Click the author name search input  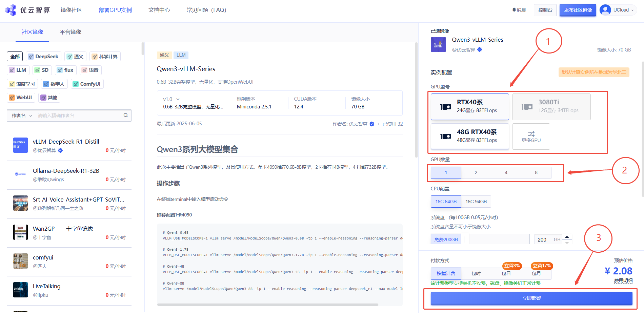[80, 116]
